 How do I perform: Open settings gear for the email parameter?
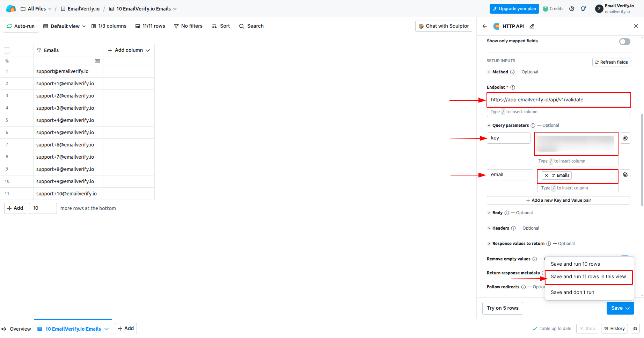click(x=625, y=175)
